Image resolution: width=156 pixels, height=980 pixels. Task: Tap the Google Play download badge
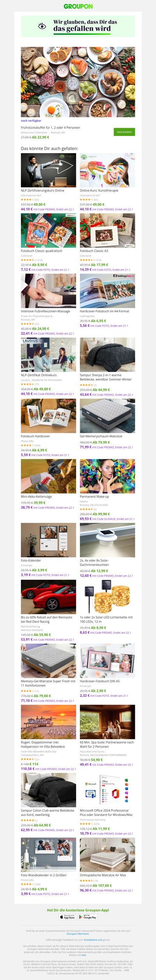pos(88,916)
